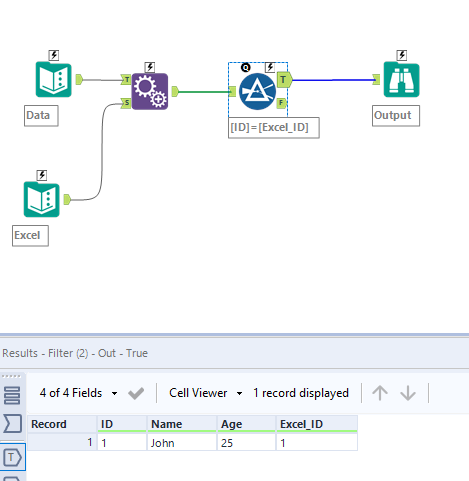Select the ID cell in record 1
Image resolution: width=469 pixels, height=481 pixels.
point(122,443)
